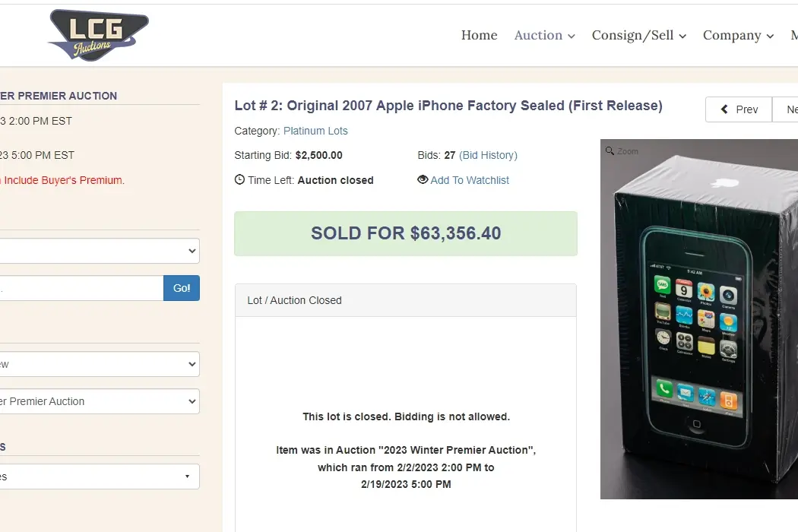The image size is (798, 532).
Task: Open the Platinum Lots category link
Action: point(315,131)
